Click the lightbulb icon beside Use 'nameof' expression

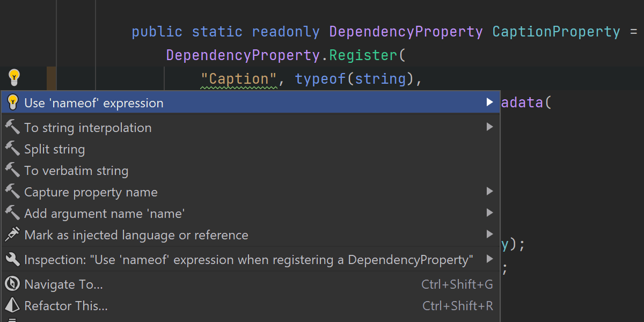click(x=12, y=103)
